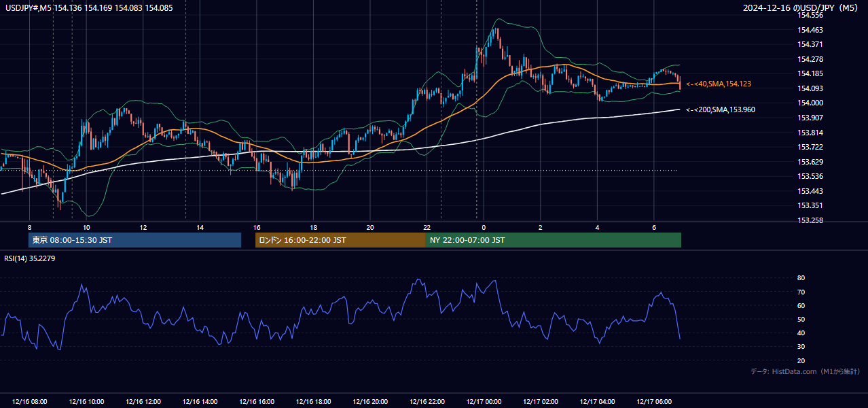Click price axis value 153.907

tap(811, 118)
